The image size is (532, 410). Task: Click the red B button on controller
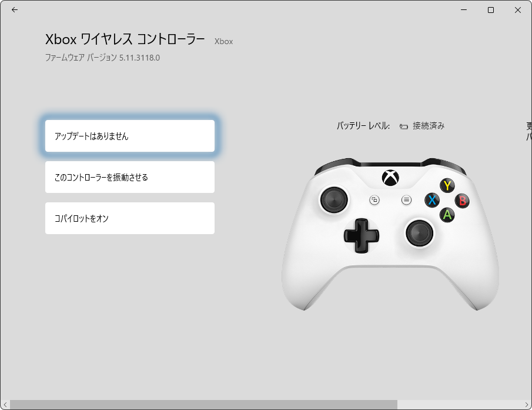coord(462,200)
